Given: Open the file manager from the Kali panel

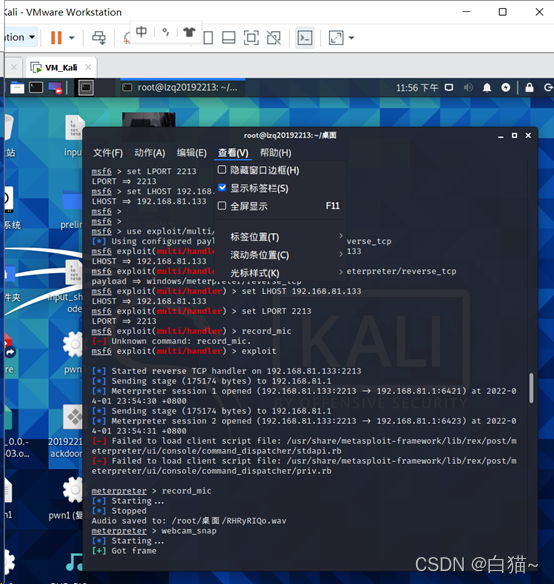Looking at the screenshot, I should coord(17,88).
